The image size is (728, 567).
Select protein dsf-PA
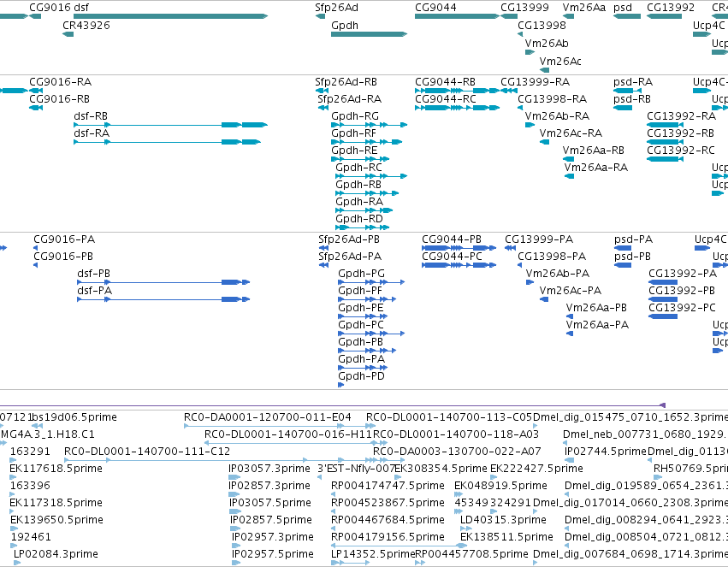coord(163,299)
